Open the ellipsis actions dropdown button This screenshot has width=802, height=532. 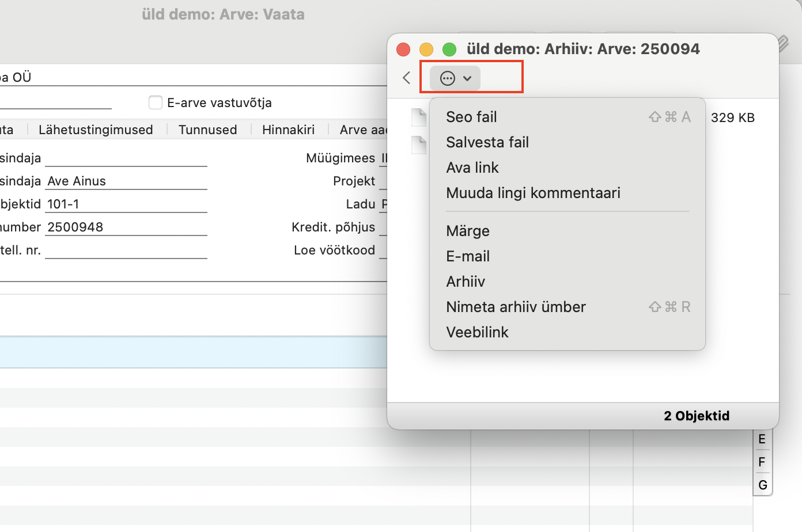[455, 78]
